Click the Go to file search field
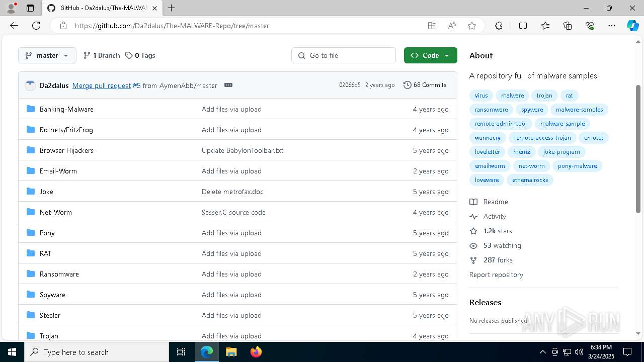The image size is (644, 362). pyautogui.click(x=344, y=55)
